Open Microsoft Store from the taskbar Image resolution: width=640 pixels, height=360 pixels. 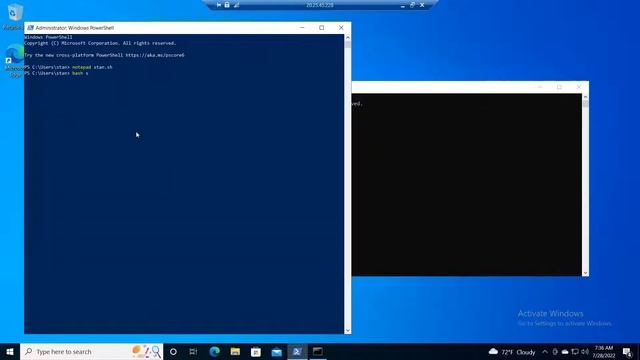coord(256,351)
